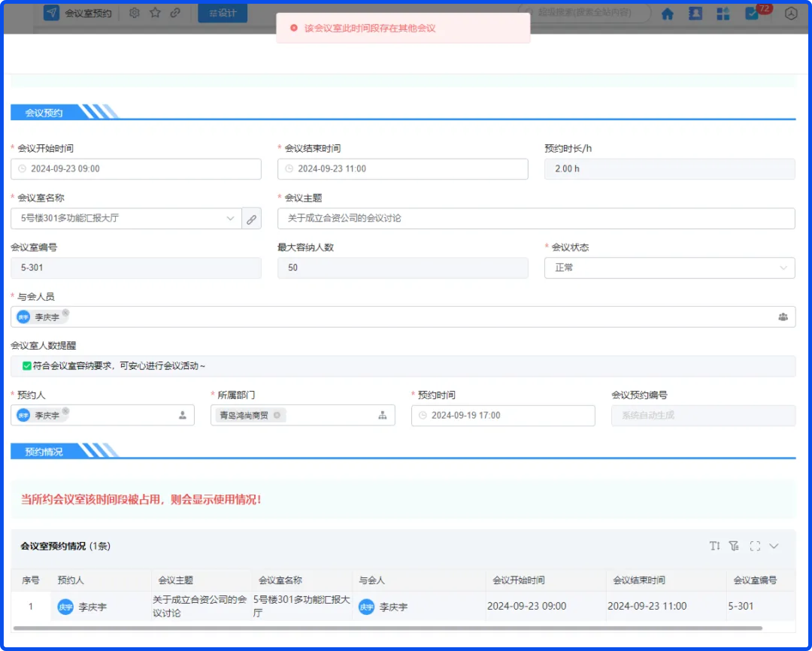
Task: Click link icon beside 会议室名称 dropdown
Action: [251, 219]
